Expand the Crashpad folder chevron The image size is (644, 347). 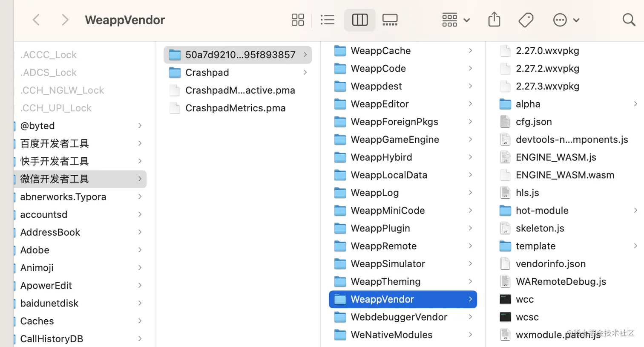point(305,72)
